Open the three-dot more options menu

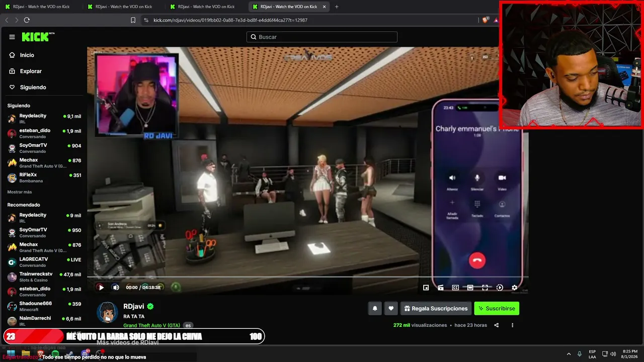click(x=513, y=325)
